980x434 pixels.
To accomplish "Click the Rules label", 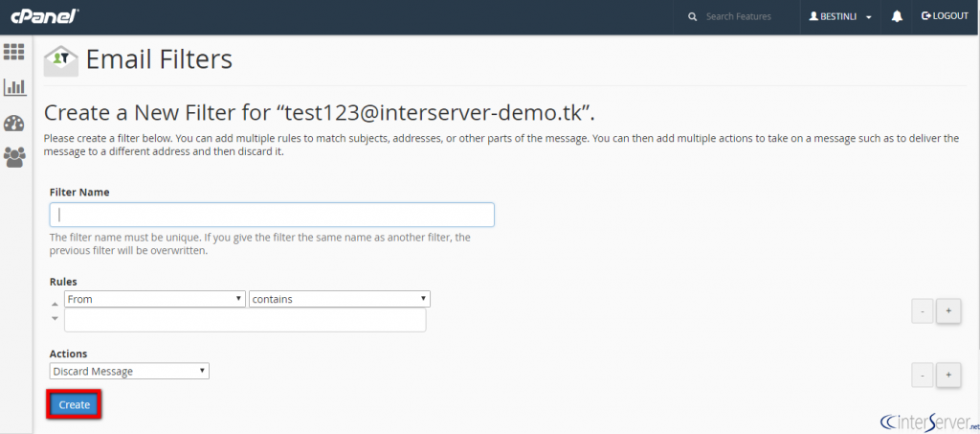I will tap(63, 282).
